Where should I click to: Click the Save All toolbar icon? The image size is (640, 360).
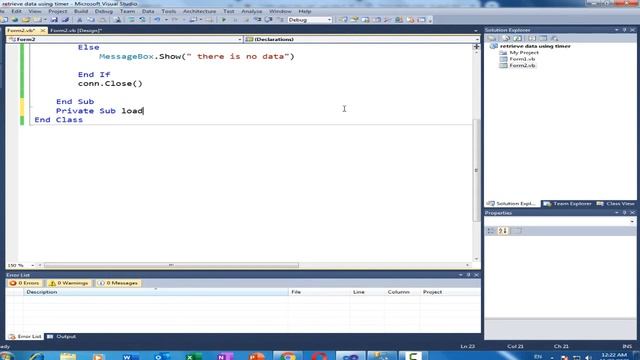65,20
